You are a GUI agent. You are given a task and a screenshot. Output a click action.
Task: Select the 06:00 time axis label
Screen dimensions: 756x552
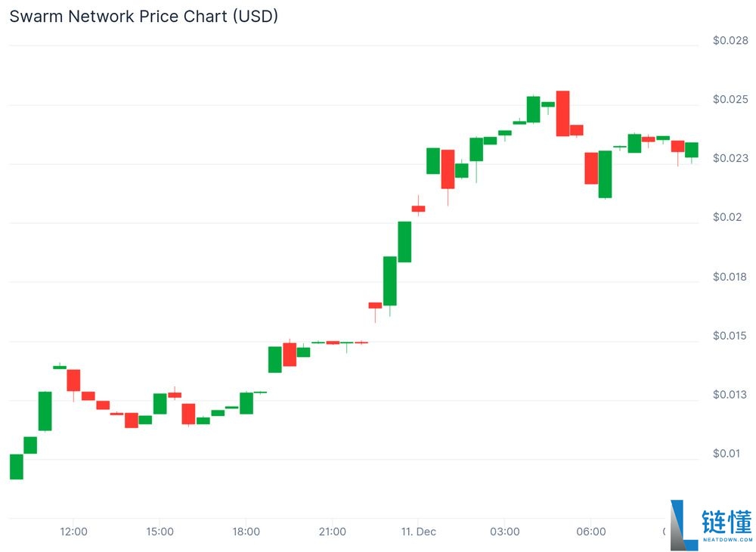pos(591,532)
